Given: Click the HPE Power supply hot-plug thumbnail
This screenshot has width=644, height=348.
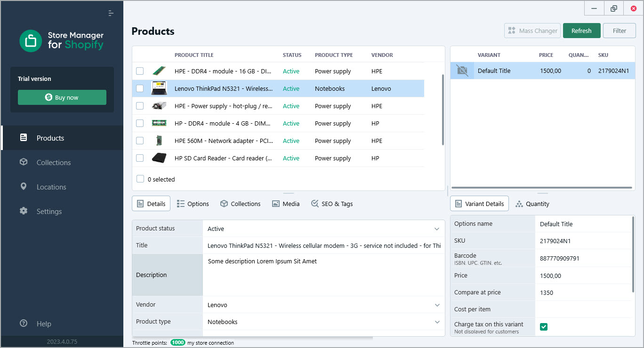Looking at the screenshot, I should pos(159,106).
